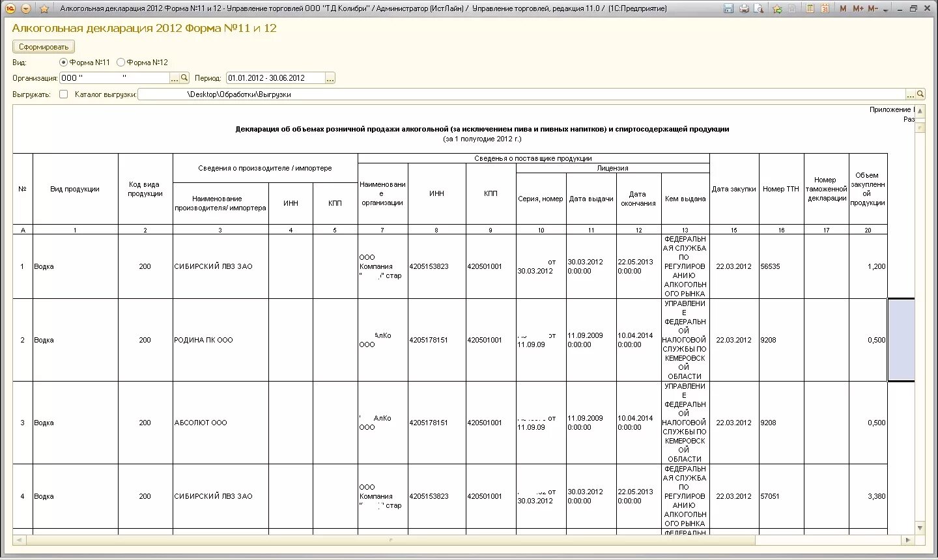The height and width of the screenshot is (560, 938).
Task: Open print preview icon
Action: point(759,8)
